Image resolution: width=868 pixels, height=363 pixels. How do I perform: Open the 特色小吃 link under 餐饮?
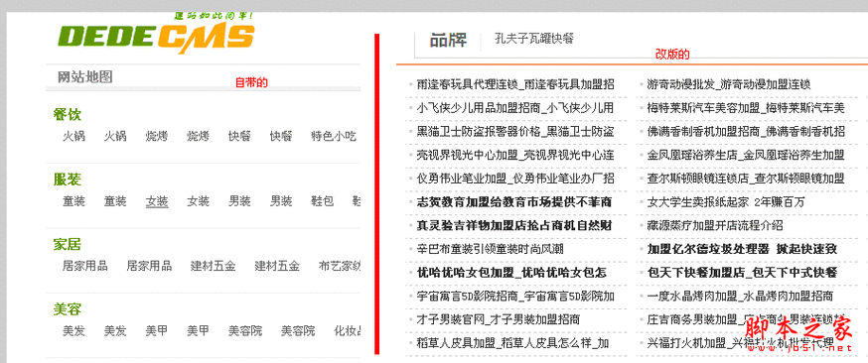(x=334, y=137)
